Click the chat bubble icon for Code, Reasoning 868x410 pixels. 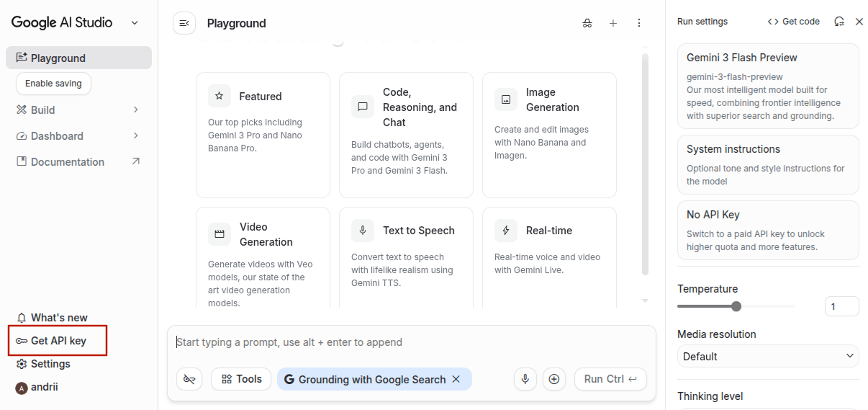point(363,107)
